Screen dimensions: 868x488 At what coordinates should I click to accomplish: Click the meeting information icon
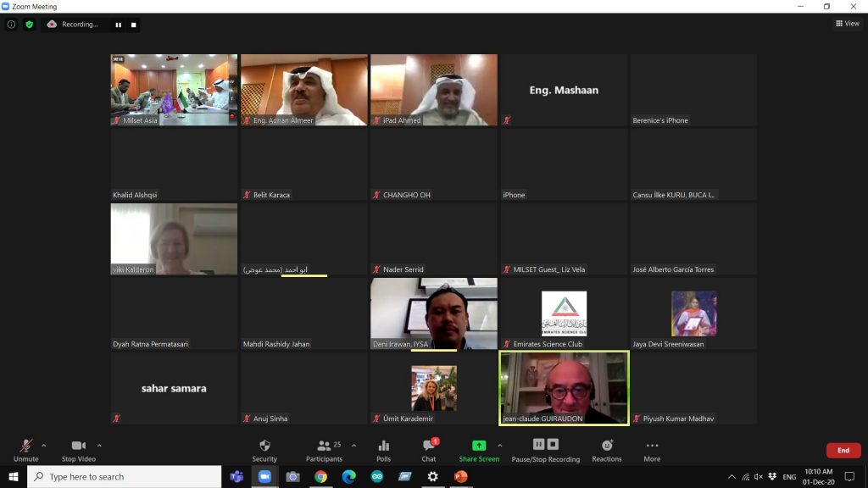pos(11,25)
